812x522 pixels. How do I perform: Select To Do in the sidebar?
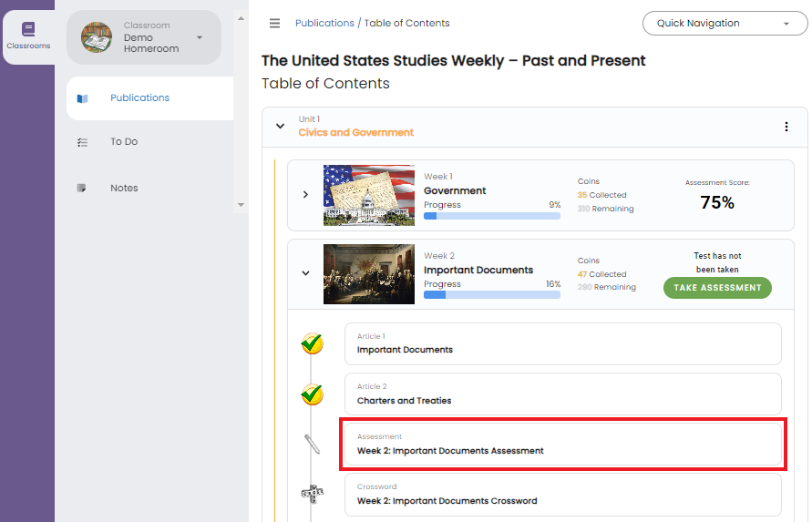point(124,142)
